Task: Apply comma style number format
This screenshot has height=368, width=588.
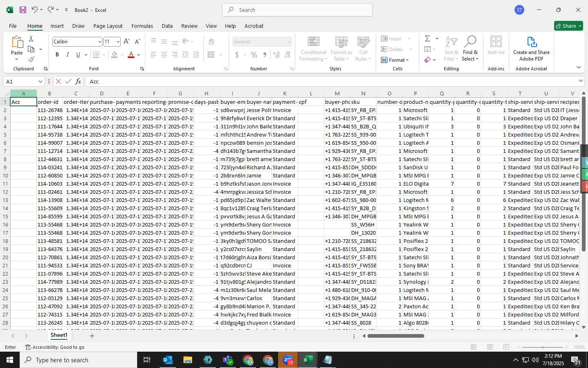Action: (x=265, y=55)
